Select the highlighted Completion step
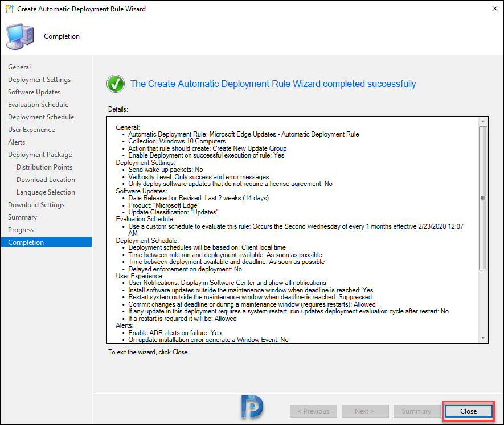Viewport: 504px width, 425px height. pyautogui.click(x=46, y=242)
